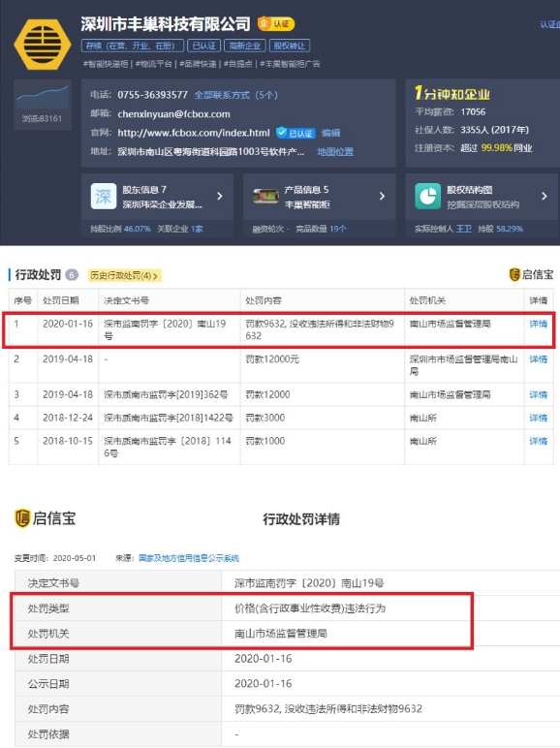The width and height of the screenshot is (560, 748).
Task: Click the 价格(含行政事业性收费)违法行为 penalty type value
Action: pyautogui.click(x=310, y=608)
